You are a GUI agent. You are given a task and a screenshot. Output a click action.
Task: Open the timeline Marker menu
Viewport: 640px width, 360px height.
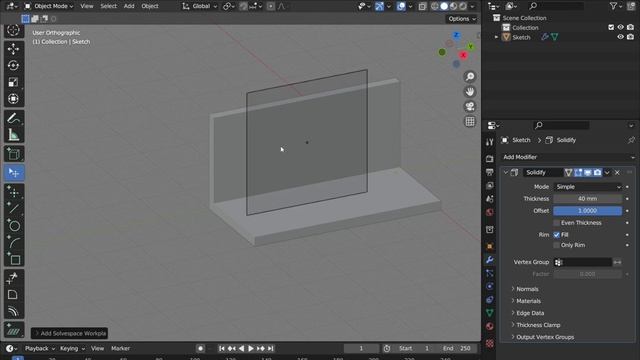(120, 349)
